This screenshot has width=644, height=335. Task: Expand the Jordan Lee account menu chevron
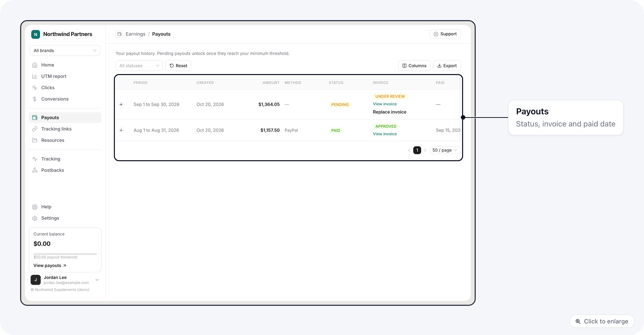pos(97,280)
